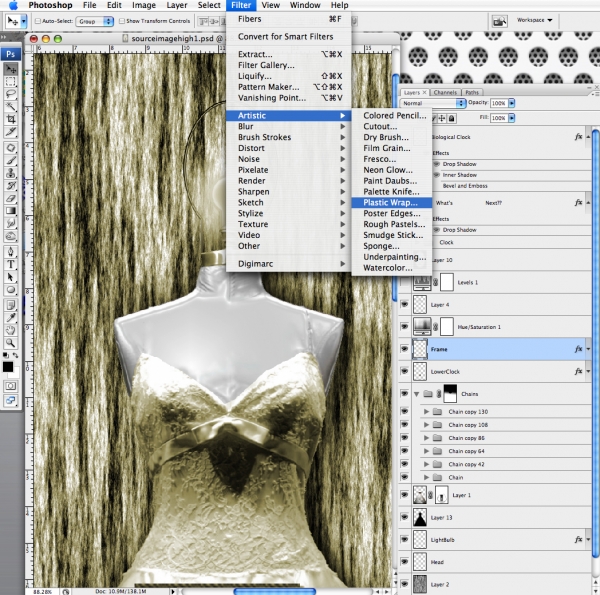Enable Show Transform Controls checkbox
This screenshot has height=595, width=600.
[122, 21]
